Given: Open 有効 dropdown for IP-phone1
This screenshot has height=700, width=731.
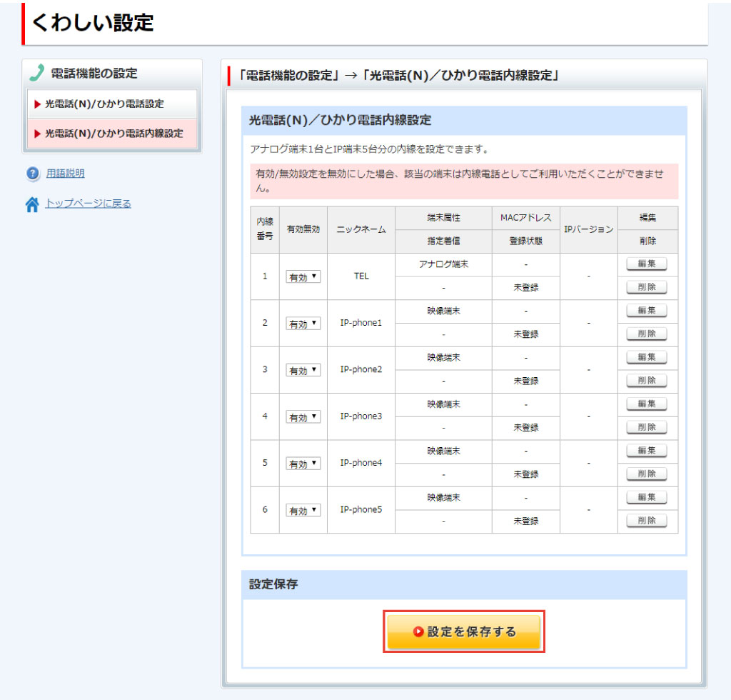Looking at the screenshot, I should pos(303,323).
